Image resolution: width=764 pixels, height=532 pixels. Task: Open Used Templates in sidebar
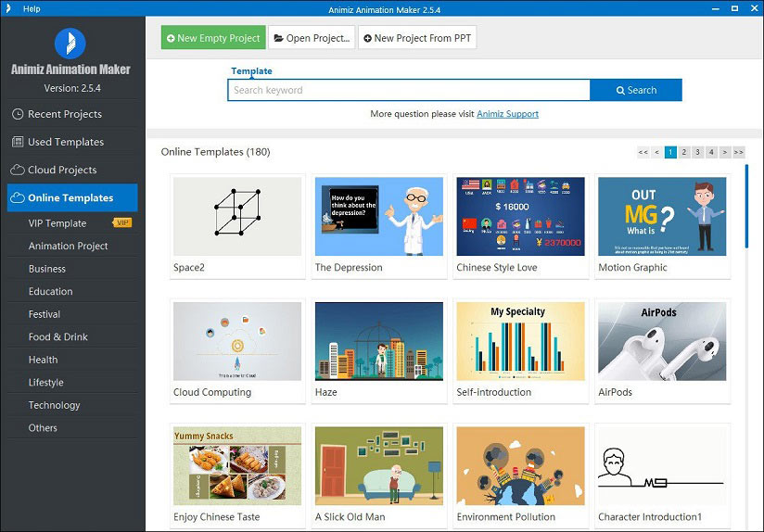66,142
